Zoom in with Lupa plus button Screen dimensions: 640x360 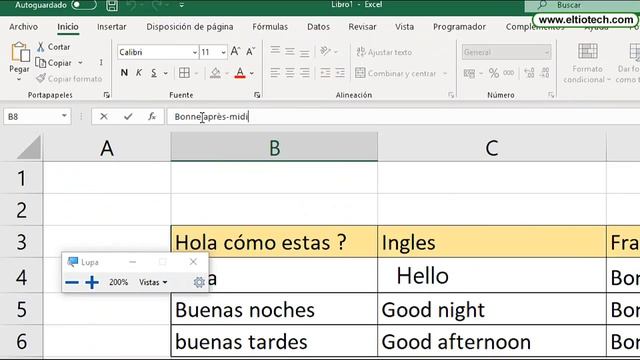tap(92, 282)
